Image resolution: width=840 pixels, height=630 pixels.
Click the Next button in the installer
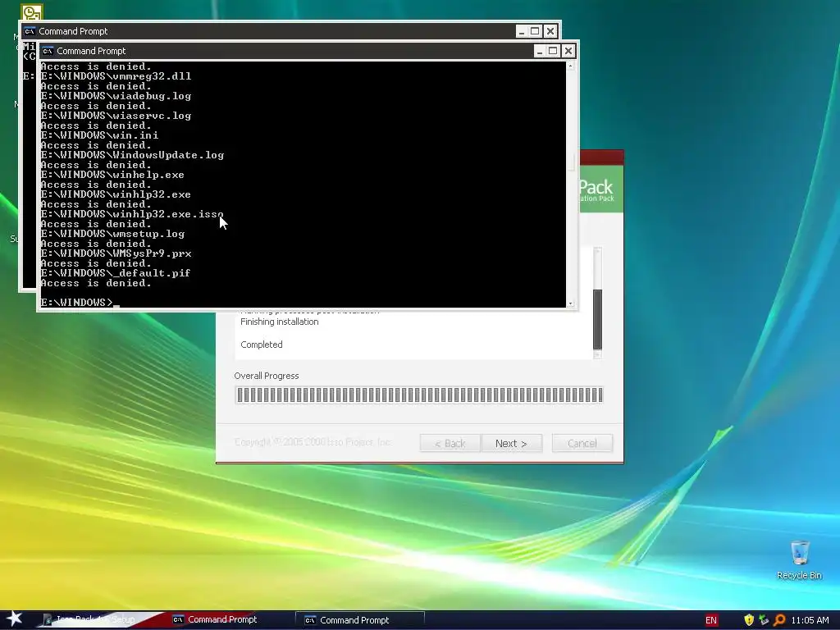click(512, 443)
